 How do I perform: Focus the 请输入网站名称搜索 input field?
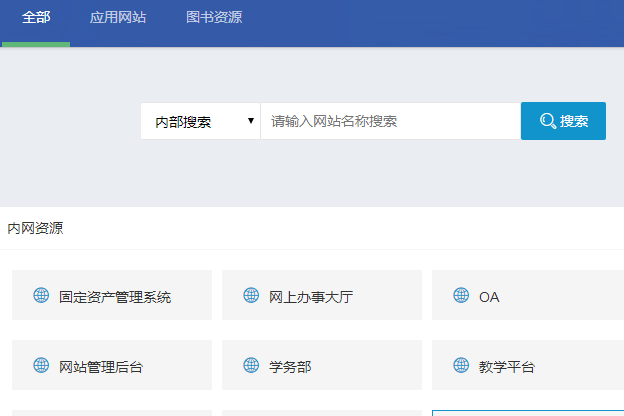point(390,121)
